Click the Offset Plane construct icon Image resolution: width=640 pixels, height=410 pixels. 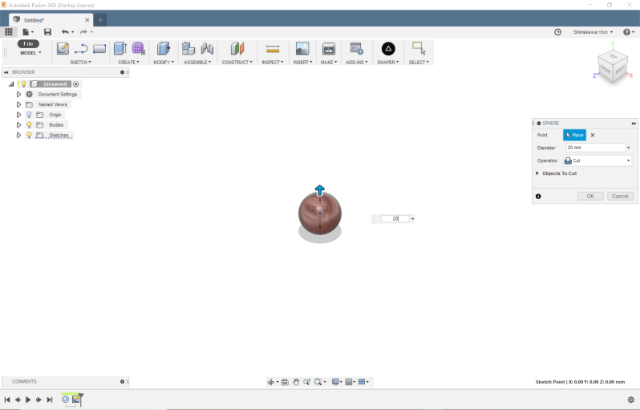[237, 49]
